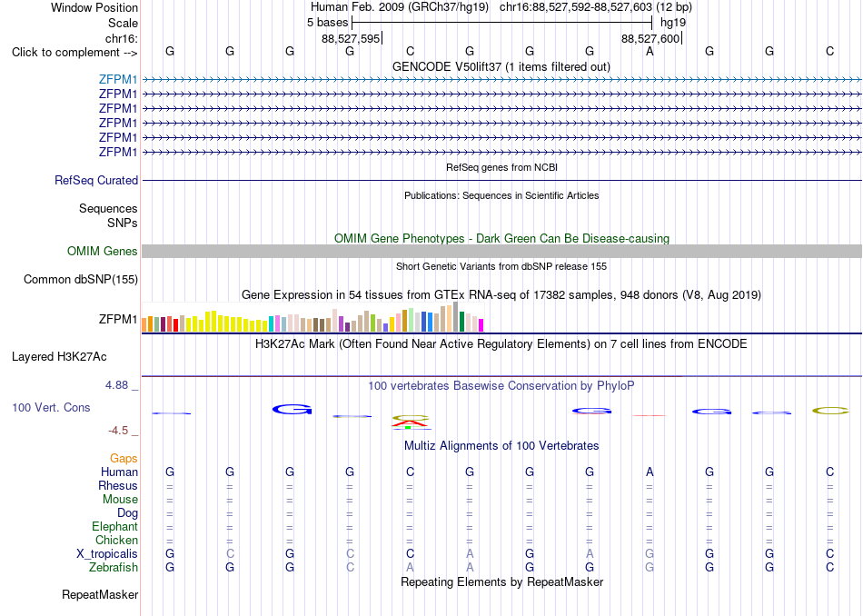Open the RefSeq Curated track label
This screenshot has width=863, height=616.
(x=96, y=180)
